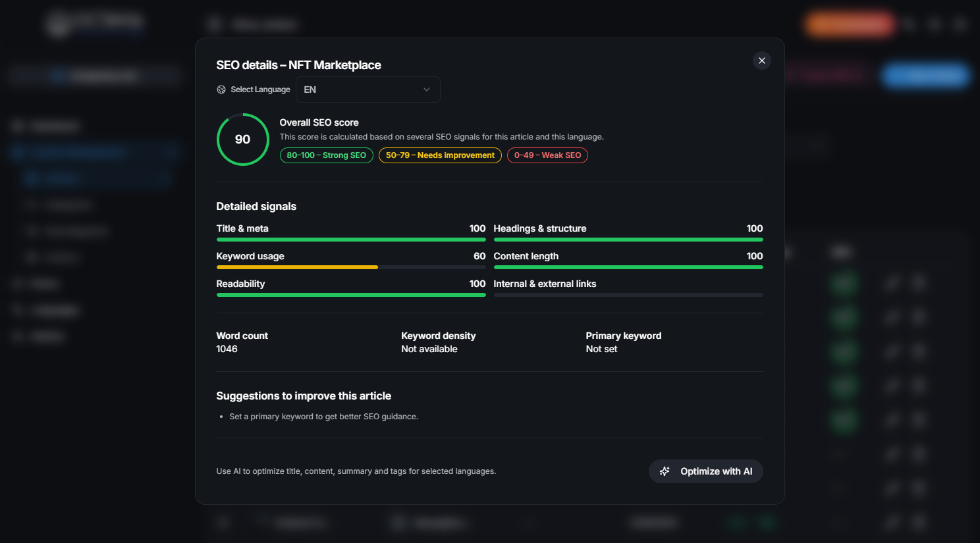The image size is (980, 543).
Task: Click the Content length progress bar
Action: coord(628,267)
